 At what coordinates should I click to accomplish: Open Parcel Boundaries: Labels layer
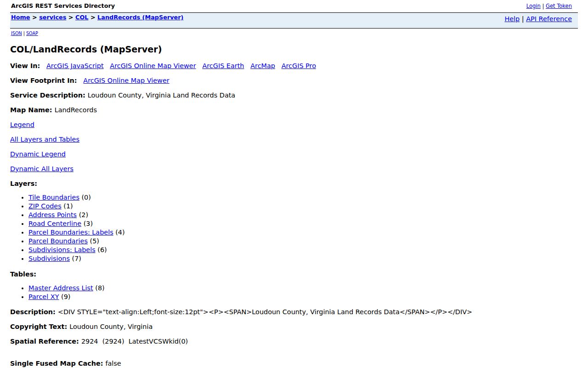[71, 232]
